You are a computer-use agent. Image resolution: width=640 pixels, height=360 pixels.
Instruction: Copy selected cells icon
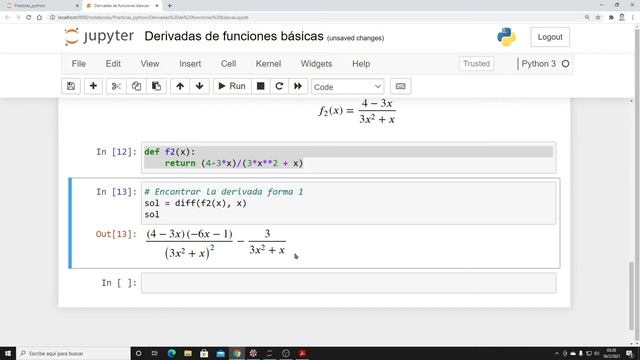(x=136, y=86)
